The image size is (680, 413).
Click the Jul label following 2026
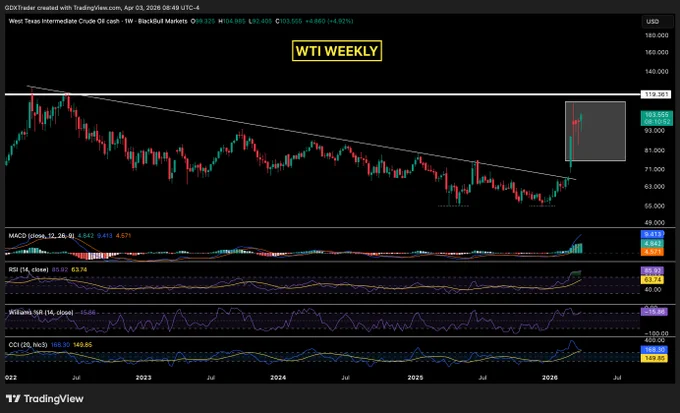point(617,377)
